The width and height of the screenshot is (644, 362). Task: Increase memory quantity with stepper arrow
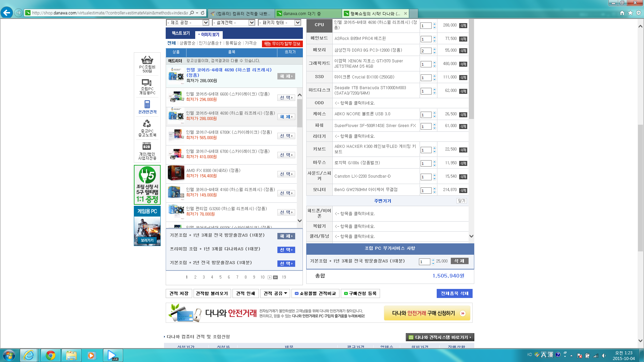coord(434,49)
